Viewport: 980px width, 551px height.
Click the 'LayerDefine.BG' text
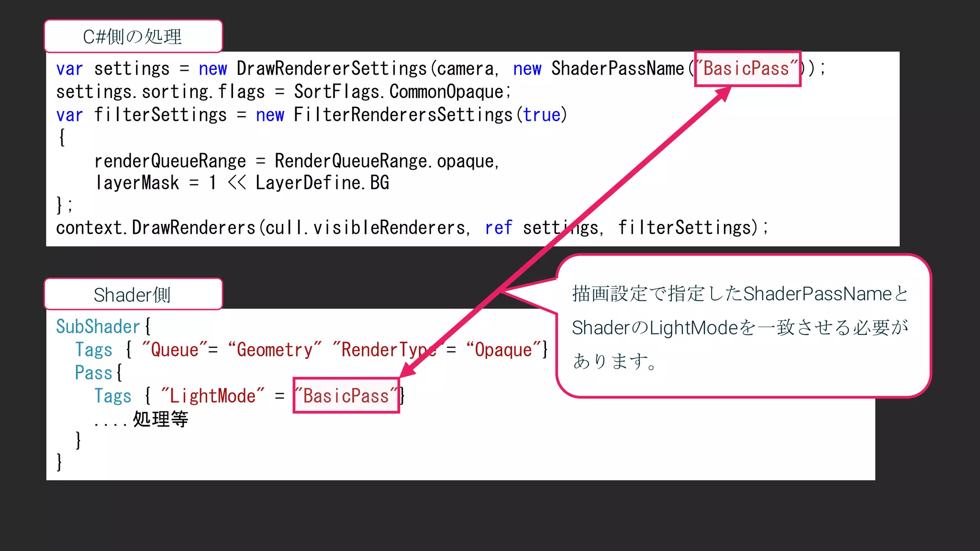click(323, 183)
